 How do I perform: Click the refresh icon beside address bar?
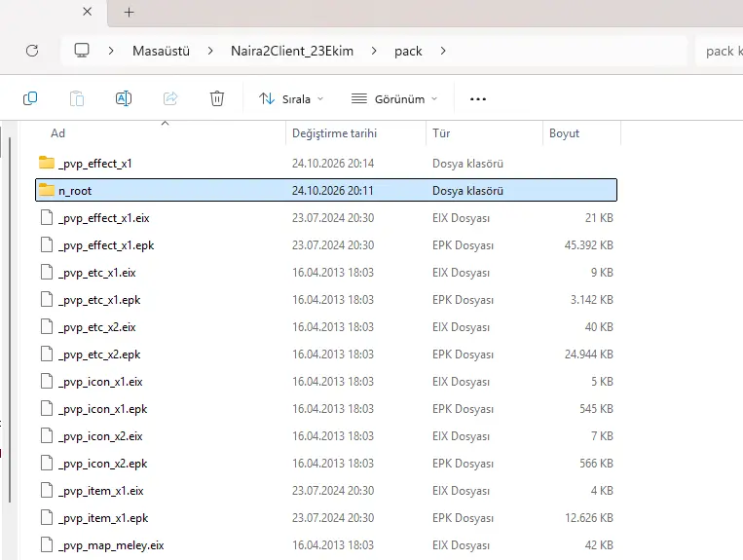(x=32, y=51)
